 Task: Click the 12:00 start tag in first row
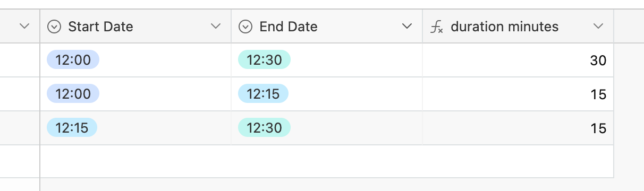click(73, 60)
